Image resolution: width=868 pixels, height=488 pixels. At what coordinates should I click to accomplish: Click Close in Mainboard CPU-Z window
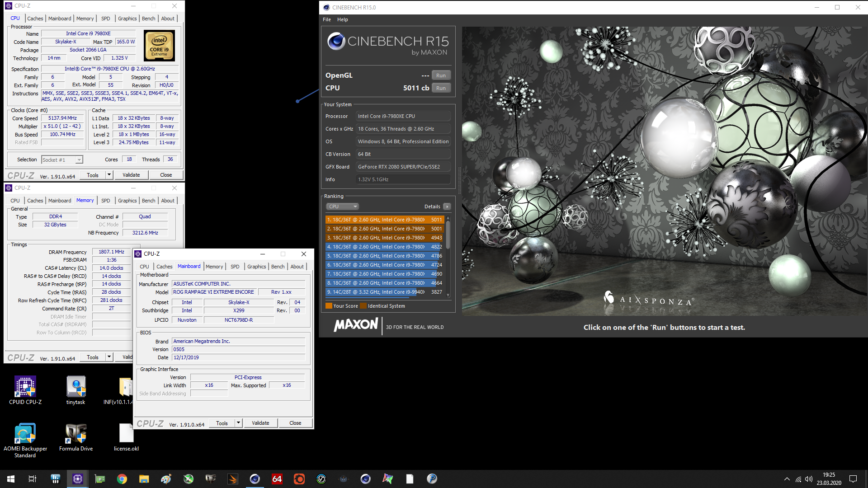tap(295, 423)
